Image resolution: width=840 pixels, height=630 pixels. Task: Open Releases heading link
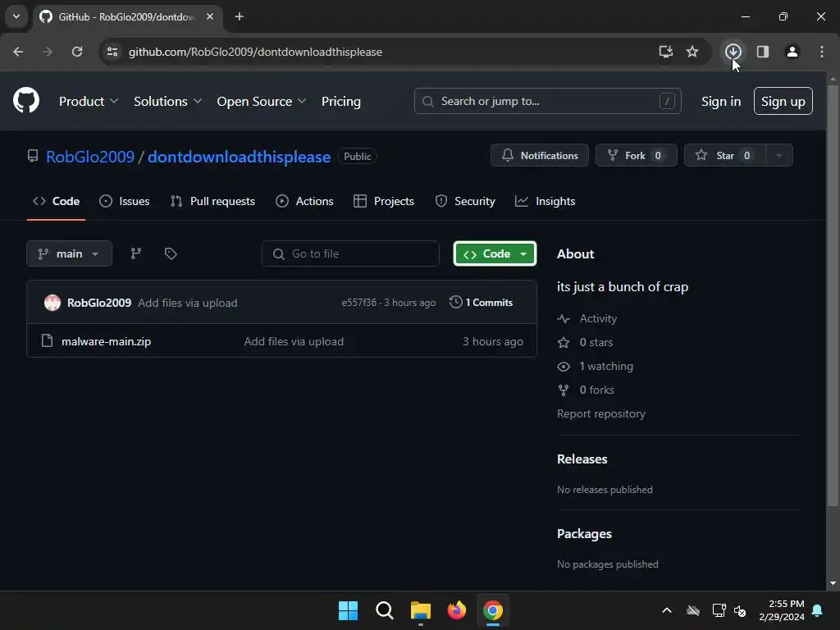click(582, 459)
